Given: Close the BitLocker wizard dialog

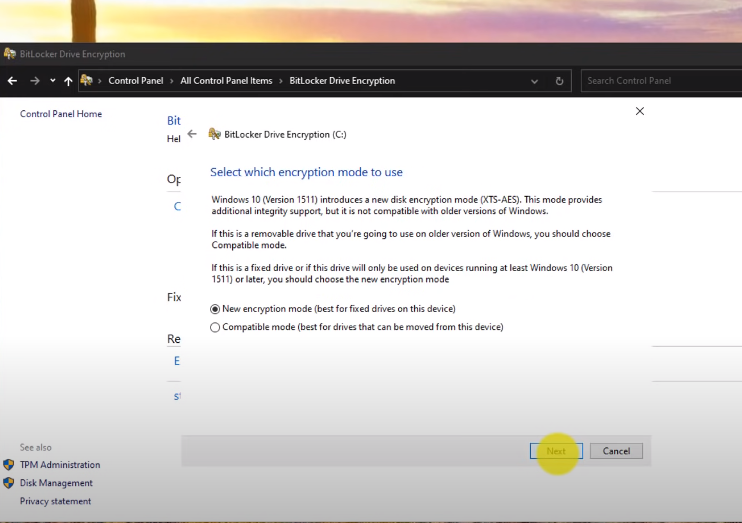Looking at the screenshot, I should [x=640, y=111].
